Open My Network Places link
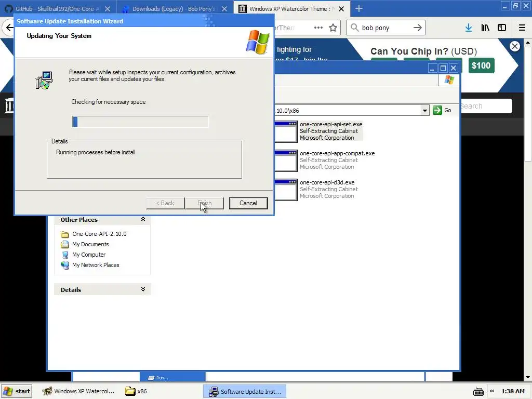The width and height of the screenshot is (532, 399). coord(96,265)
